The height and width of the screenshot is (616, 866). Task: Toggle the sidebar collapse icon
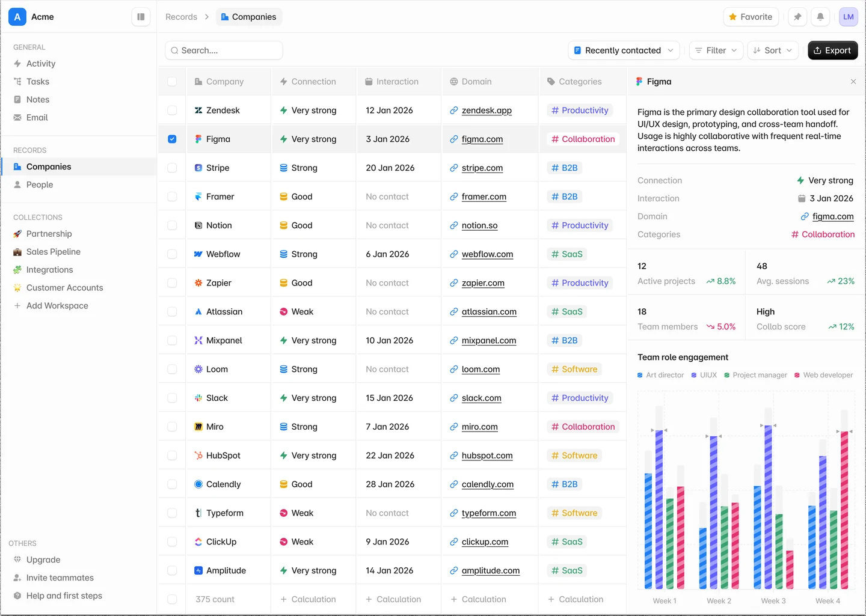tap(141, 17)
